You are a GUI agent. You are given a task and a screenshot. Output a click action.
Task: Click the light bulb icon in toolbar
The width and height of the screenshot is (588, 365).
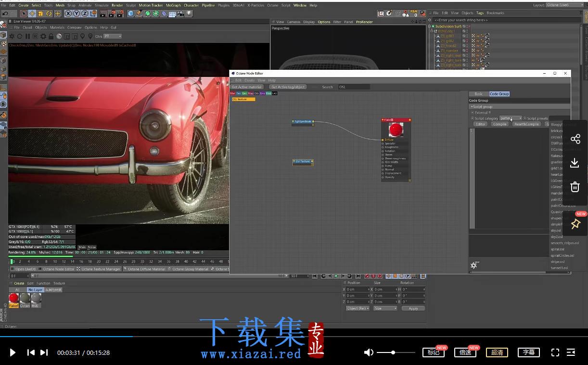[x=189, y=13]
